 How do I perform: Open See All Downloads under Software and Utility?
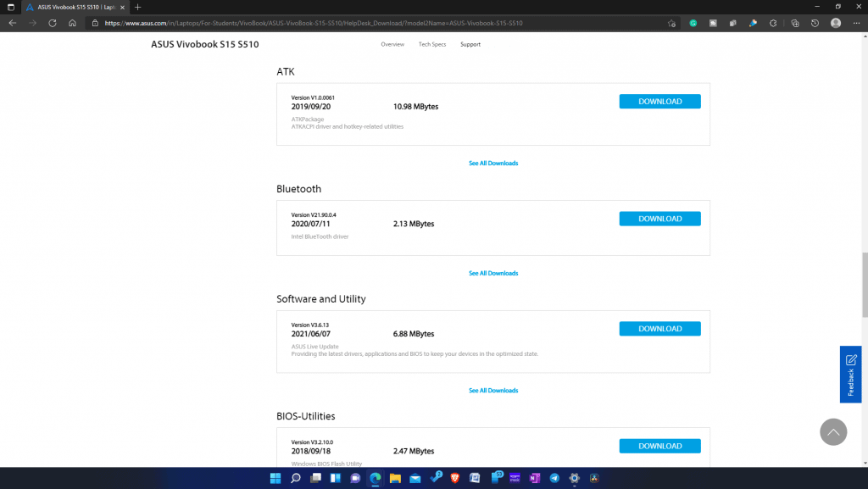click(493, 390)
